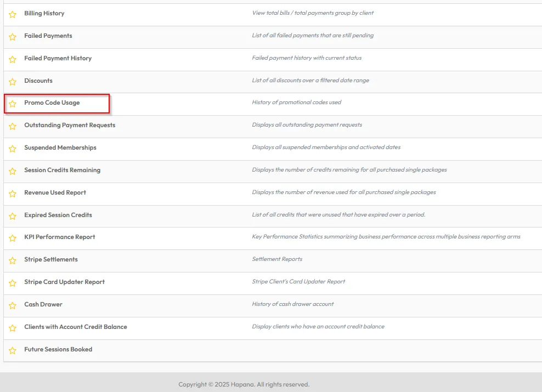Open Stripe Card Updater Report
Viewport: 542px width, 392px height.
(64, 282)
